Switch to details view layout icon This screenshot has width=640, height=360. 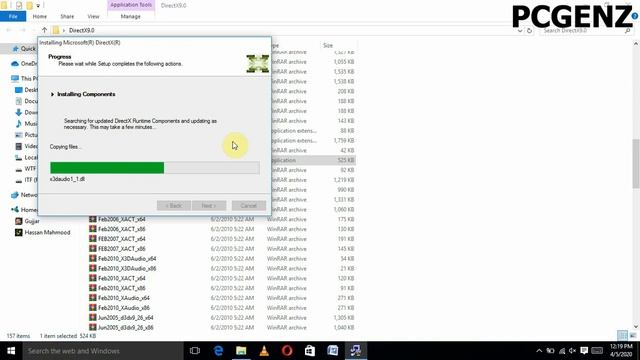click(622, 336)
